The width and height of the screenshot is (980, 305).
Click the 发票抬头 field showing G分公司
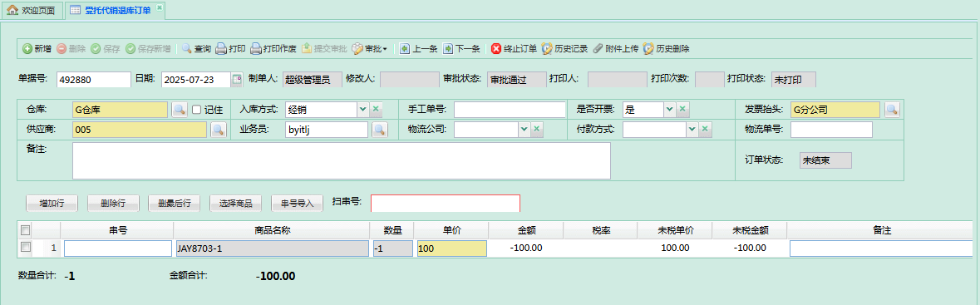(x=835, y=110)
